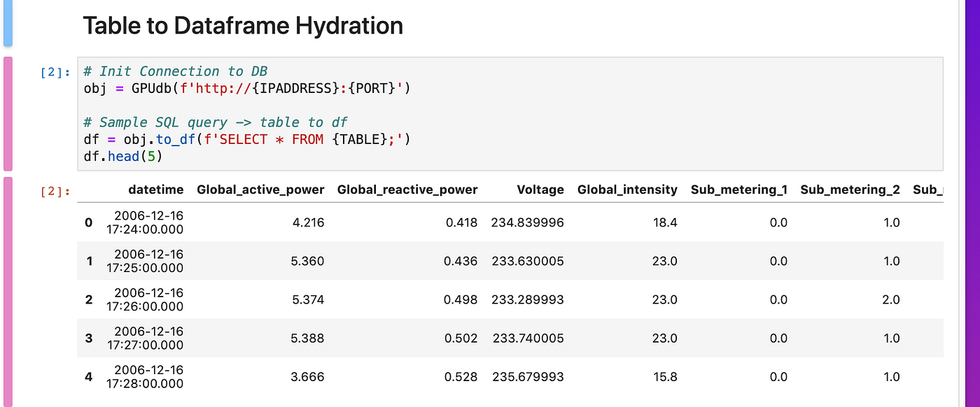
Task: Click the Voltage value 233.630005
Action: pos(528,261)
